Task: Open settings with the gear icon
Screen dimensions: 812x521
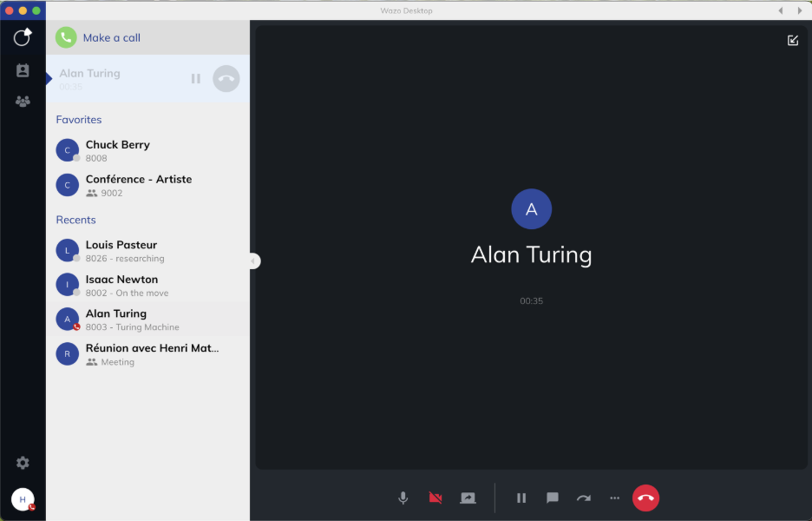Action: click(x=22, y=463)
